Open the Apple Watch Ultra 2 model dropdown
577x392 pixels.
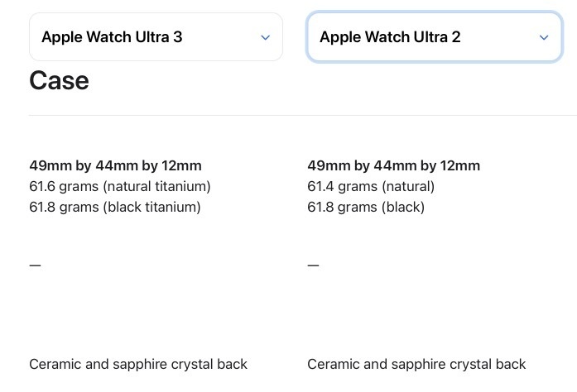[435, 36]
